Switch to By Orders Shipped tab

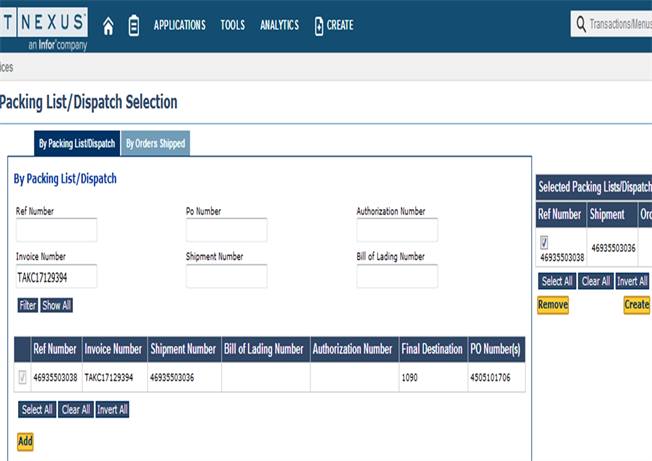click(x=155, y=144)
